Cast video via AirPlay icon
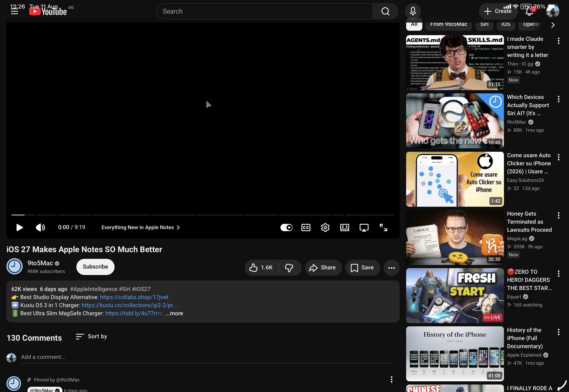 click(364, 228)
